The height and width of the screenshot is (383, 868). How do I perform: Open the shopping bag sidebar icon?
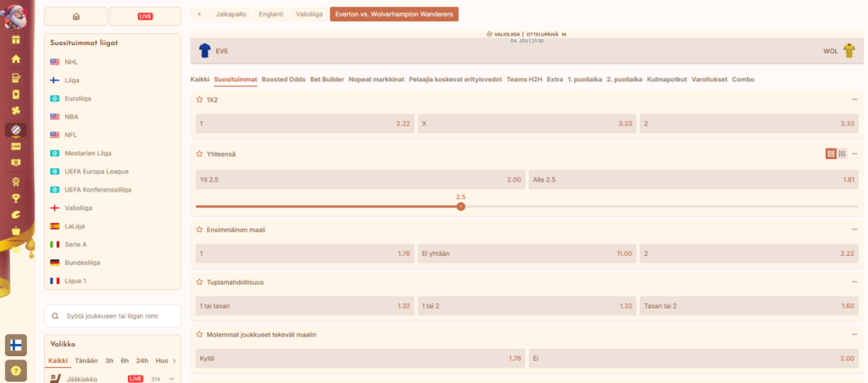[16, 230]
